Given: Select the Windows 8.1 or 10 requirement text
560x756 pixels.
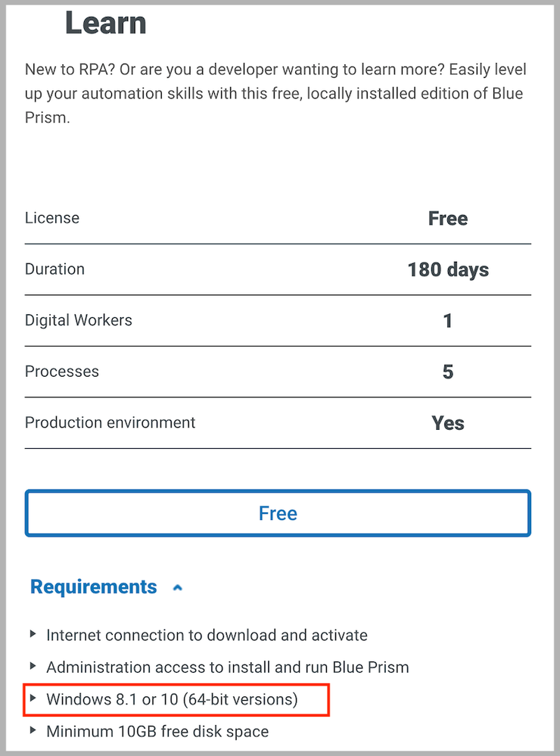Looking at the screenshot, I should coord(172,699).
